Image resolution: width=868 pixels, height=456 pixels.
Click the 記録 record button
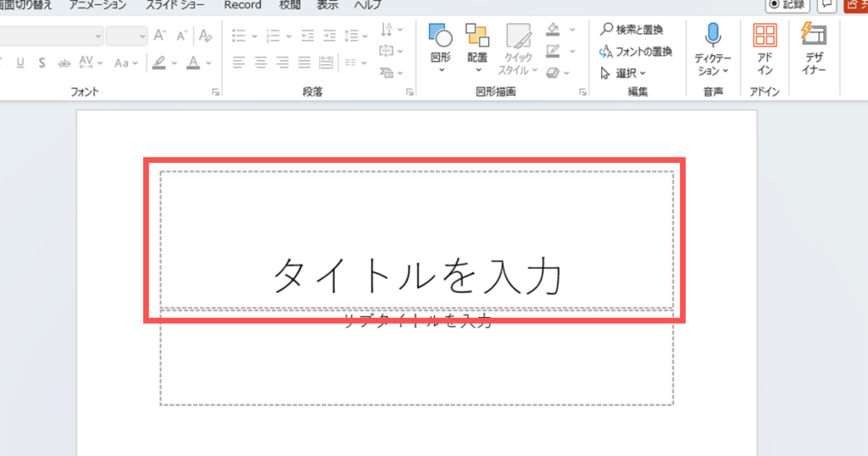pos(787,4)
